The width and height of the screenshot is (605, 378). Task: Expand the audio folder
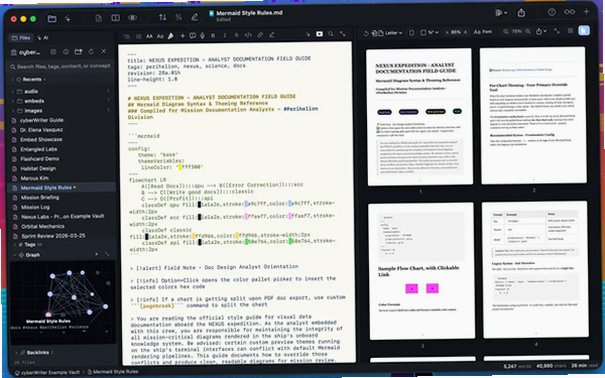(x=31, y=91)
